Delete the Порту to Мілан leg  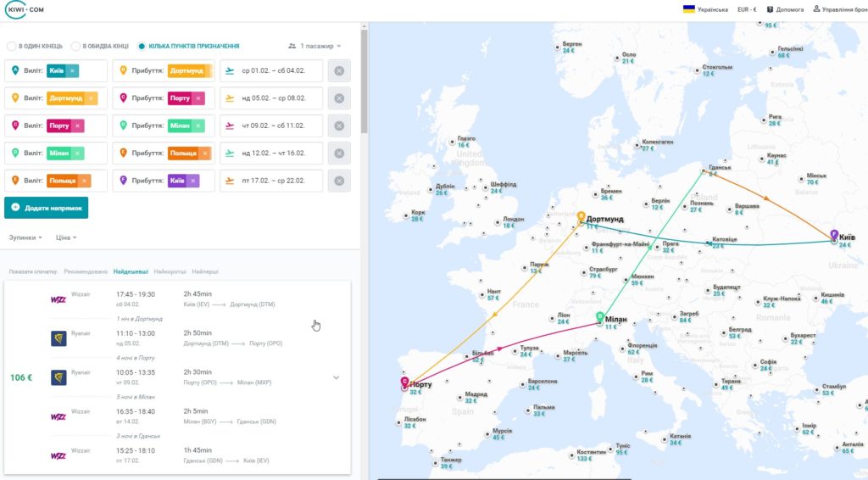click(339, 126)
